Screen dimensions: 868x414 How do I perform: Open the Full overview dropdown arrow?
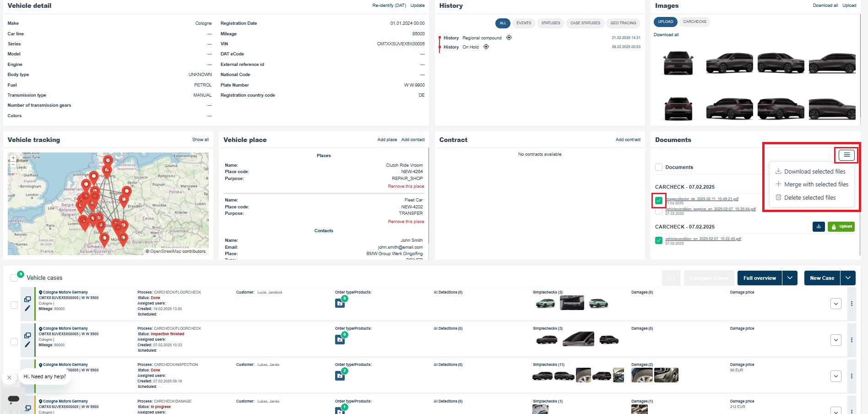[x=790, y=278]
